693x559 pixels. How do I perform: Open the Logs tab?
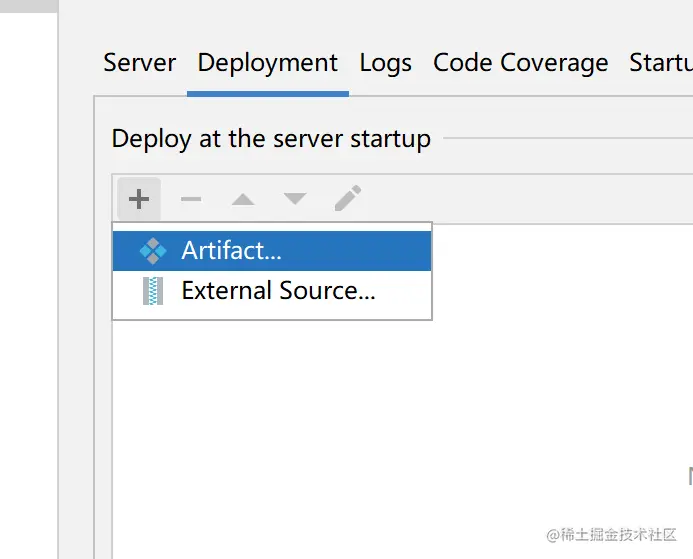(385, 63)
